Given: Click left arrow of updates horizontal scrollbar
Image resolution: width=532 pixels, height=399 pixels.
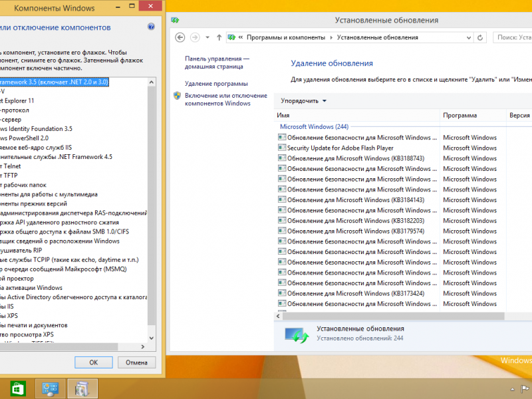Looking at the screenshot, I should [278, 317].
